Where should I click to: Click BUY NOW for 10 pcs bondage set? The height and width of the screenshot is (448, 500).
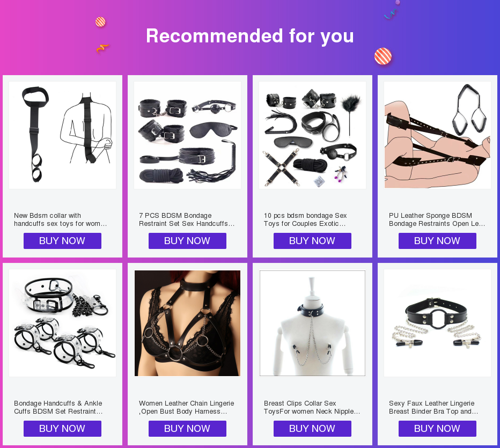(312, 241)
